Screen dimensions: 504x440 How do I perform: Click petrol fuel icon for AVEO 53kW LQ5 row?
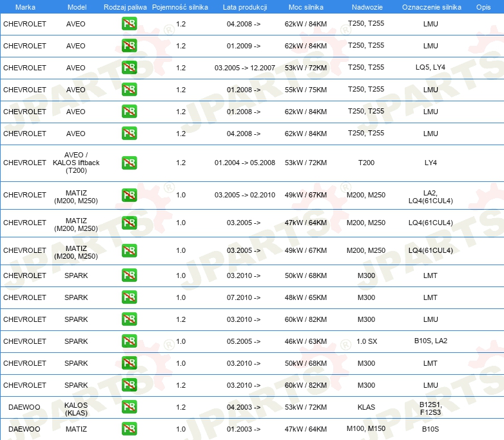point(129,68)
